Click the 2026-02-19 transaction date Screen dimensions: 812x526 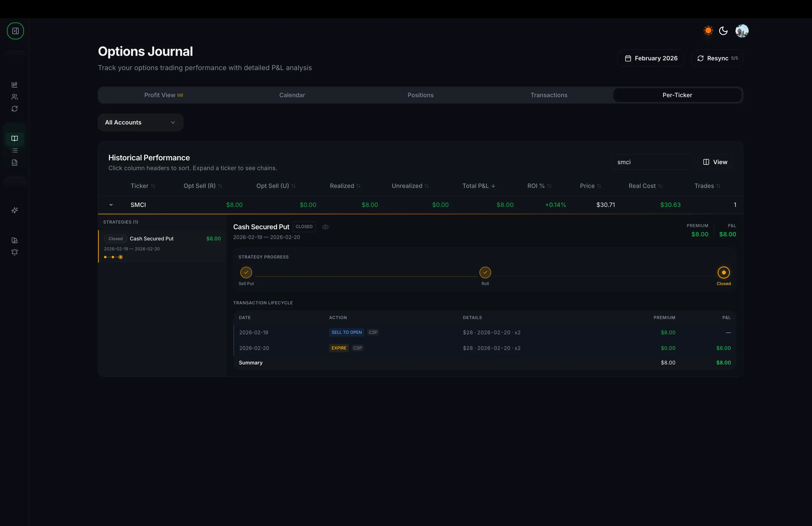point(254,332)
